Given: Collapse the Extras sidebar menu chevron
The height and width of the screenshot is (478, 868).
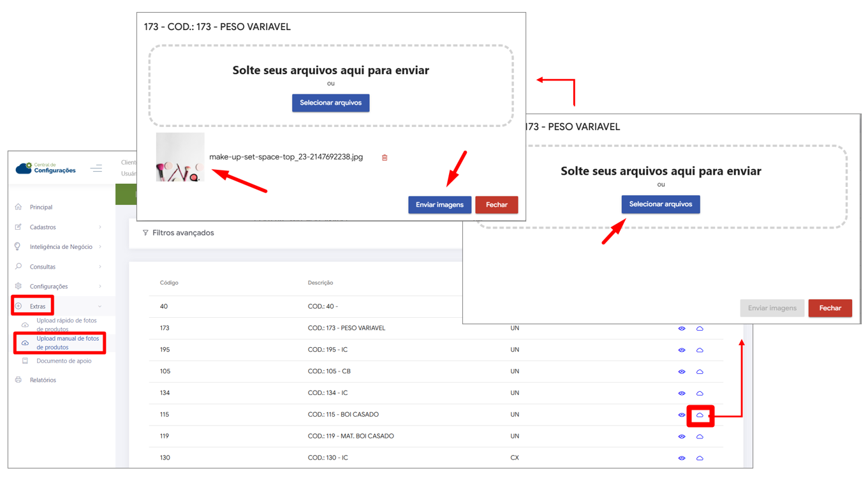Looking at the screenshot, I should click(100, 306).
